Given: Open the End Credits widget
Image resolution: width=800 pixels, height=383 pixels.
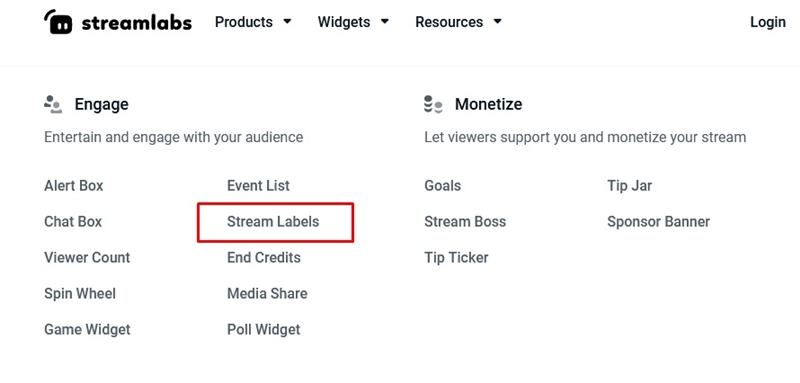Looking at the screenshot, I should 264,258.
